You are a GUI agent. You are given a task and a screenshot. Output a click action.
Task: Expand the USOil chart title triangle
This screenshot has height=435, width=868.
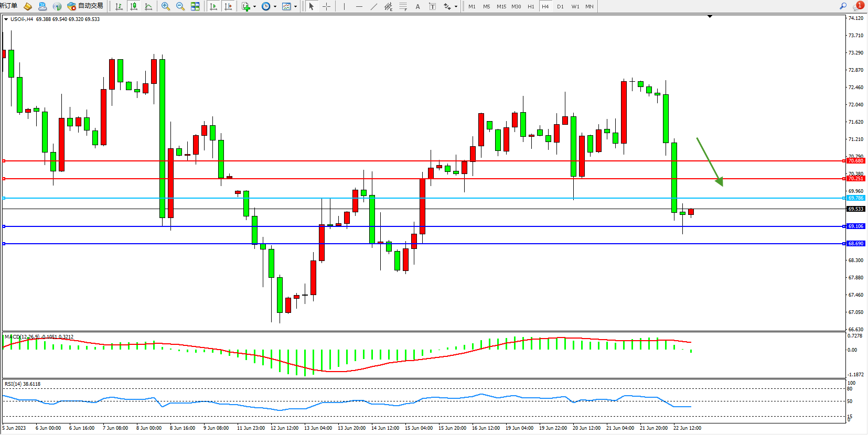click(x=6, y=19)
